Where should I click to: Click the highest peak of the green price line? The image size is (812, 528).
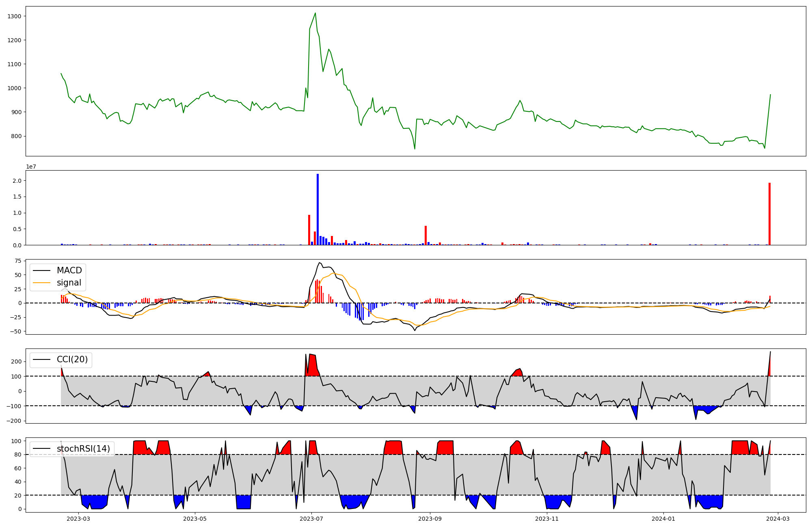pos(315,13)
